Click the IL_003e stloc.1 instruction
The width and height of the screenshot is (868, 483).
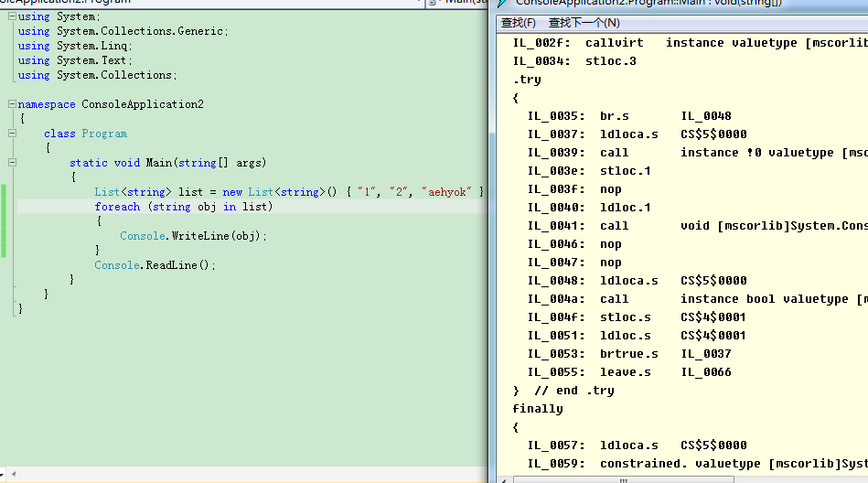589,170
